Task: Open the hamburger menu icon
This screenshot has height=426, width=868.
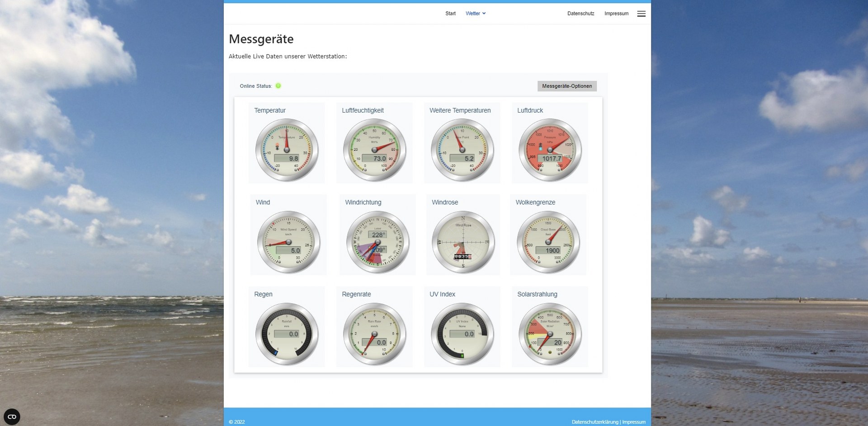Action: (x=641, y=14)
